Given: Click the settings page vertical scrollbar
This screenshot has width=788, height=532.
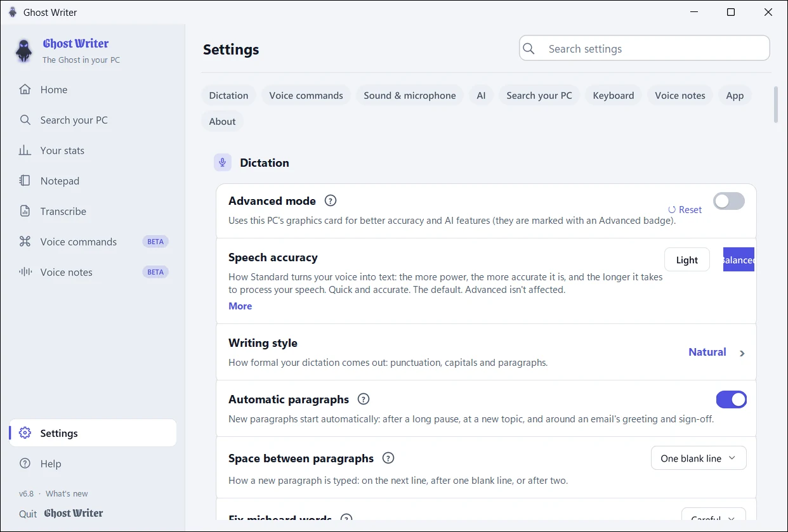Looking at the screenshot, I should [x=775, y=105].
